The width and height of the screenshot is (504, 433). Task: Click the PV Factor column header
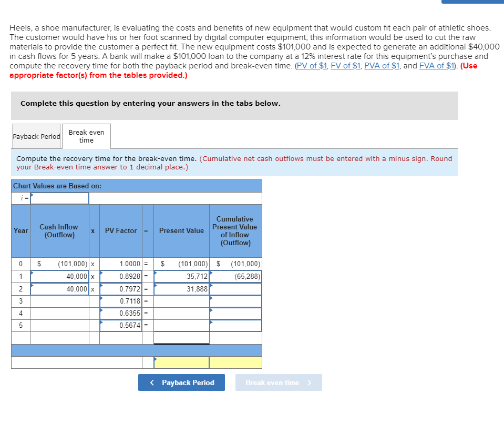tap(121, 230)
